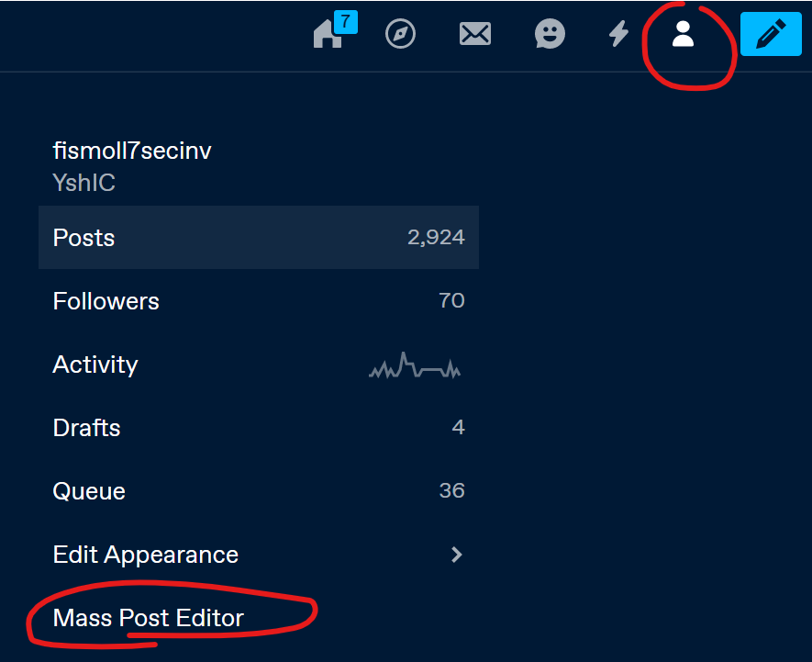Open the Messages envelope icon
The image size is (812, 662).
(x=475, y=34)
